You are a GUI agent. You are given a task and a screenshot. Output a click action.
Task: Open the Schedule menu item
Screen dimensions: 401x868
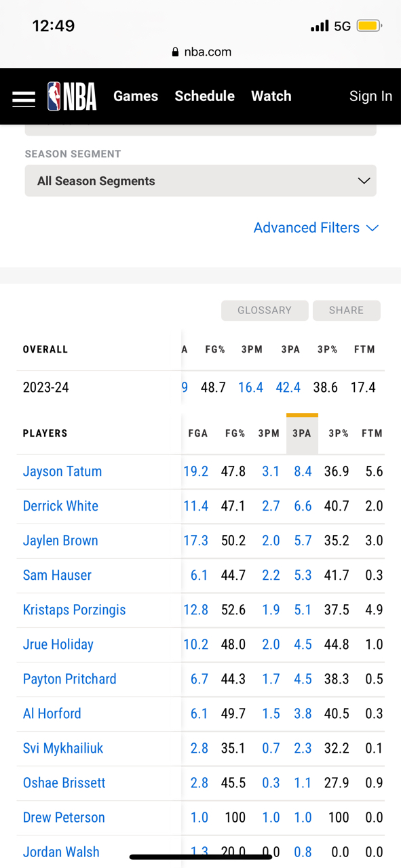coord(204,96)
